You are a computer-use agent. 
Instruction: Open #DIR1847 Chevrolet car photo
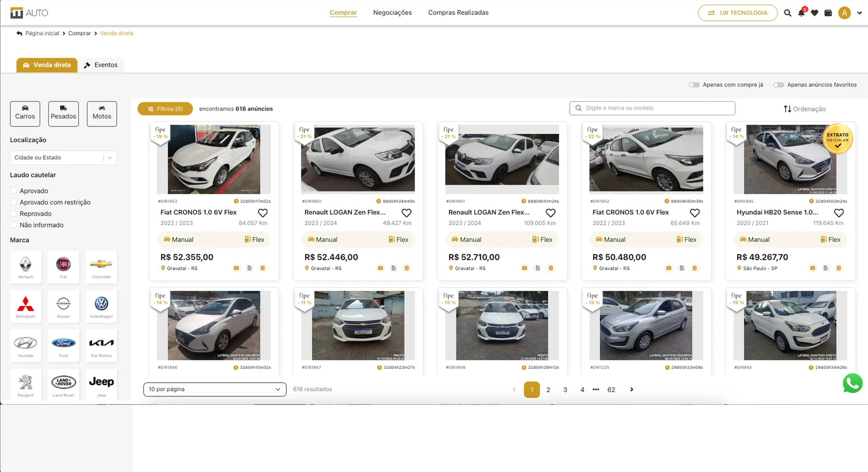[358, 326]
